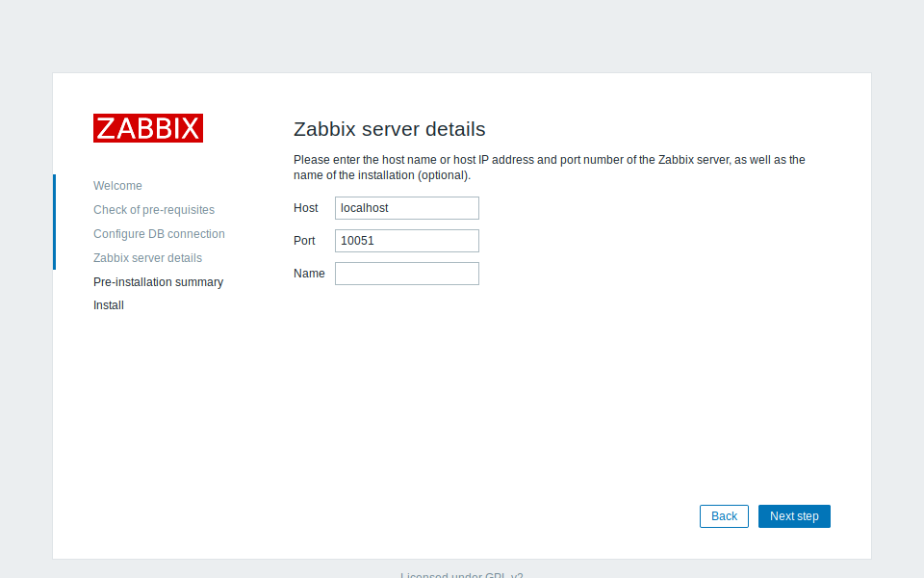Click Zabbix server details sidebar step
Viewport: 924px width, 578px height.
point(147,258)
